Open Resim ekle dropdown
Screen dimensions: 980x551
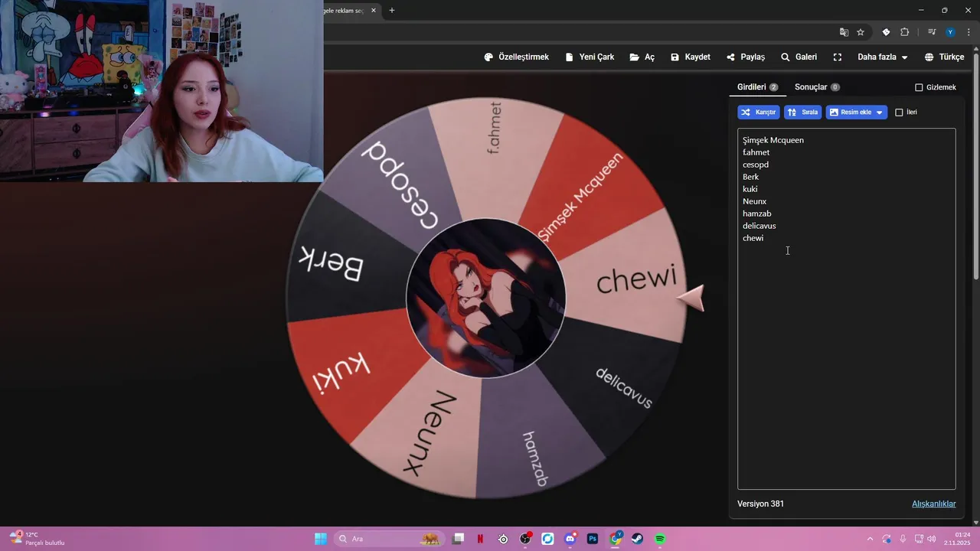click(x=857, y=112)
